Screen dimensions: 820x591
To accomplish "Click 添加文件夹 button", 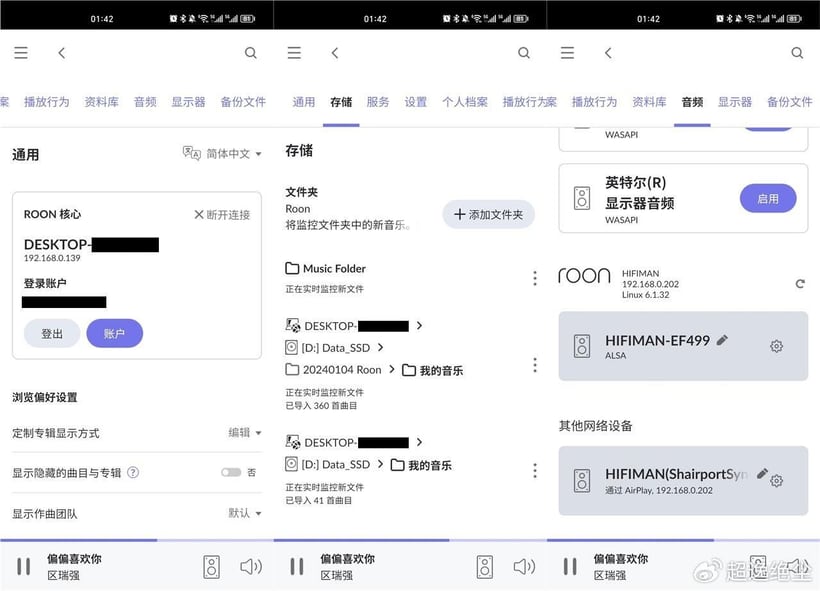I will 488,214.
